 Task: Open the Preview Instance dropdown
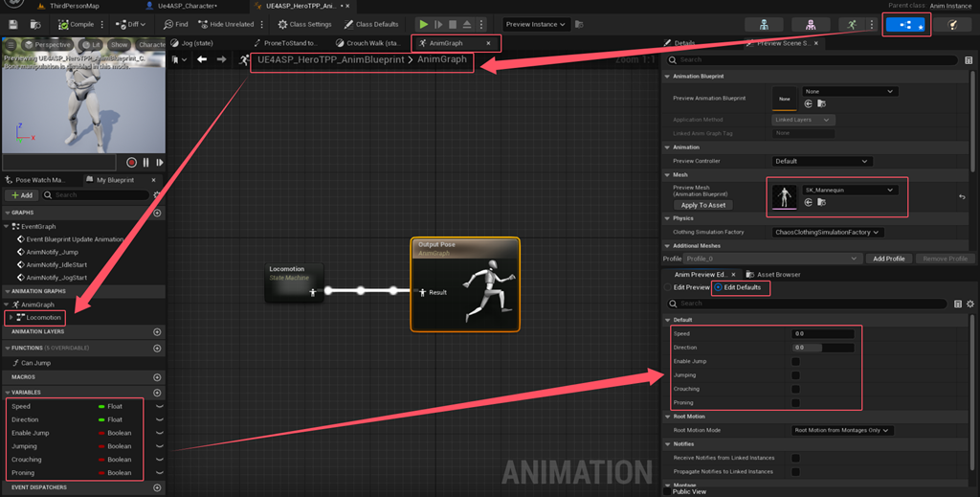click(x=535, y=24)
